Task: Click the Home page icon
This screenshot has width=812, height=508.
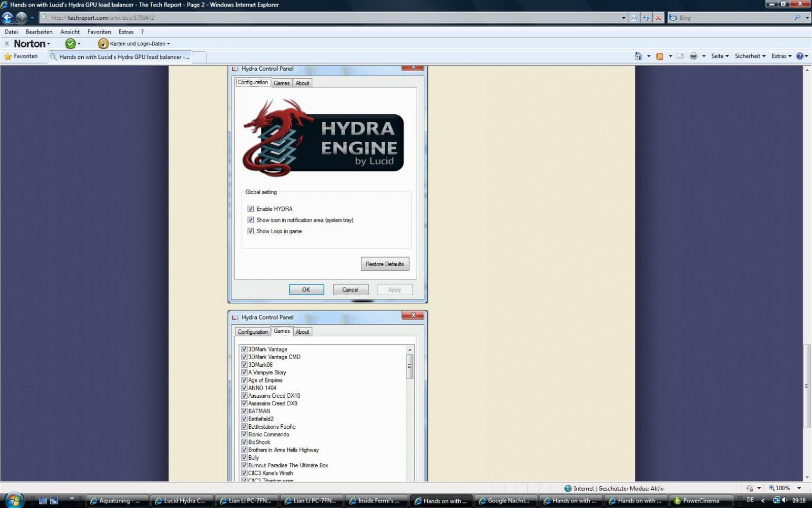Action: tap(638, 56)
